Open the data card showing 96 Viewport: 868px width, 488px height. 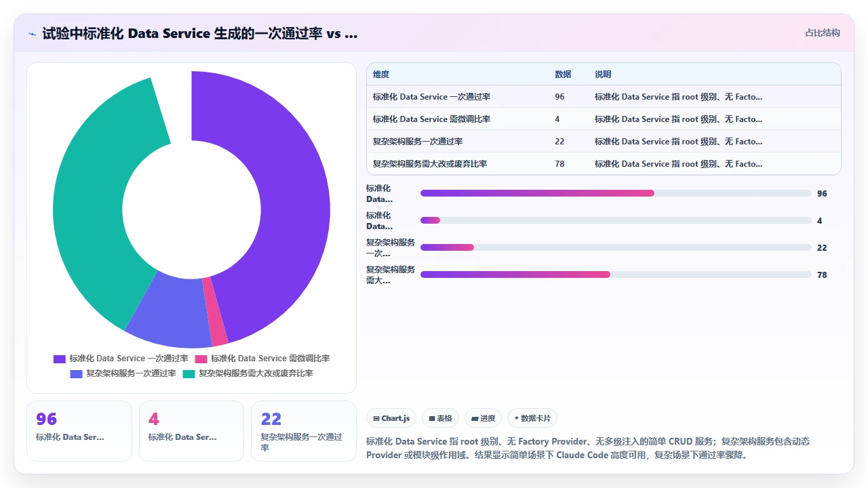click(79, 431)
